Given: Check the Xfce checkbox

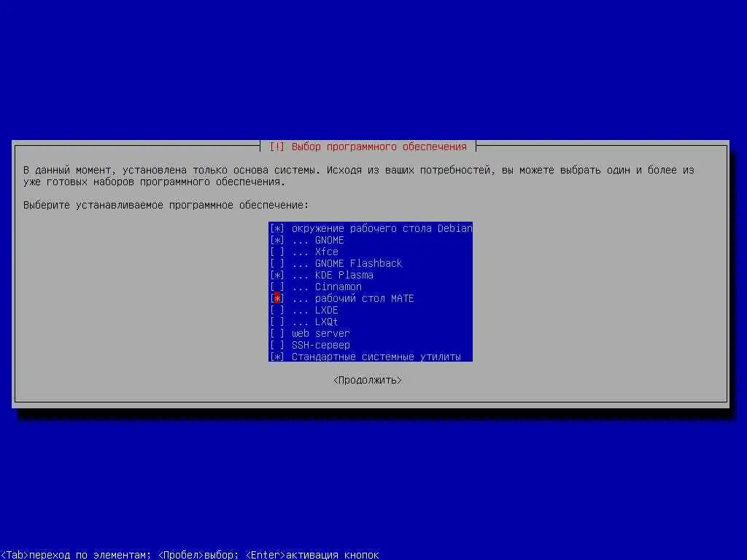Looking at the screenshot, I should coord(276,252).
